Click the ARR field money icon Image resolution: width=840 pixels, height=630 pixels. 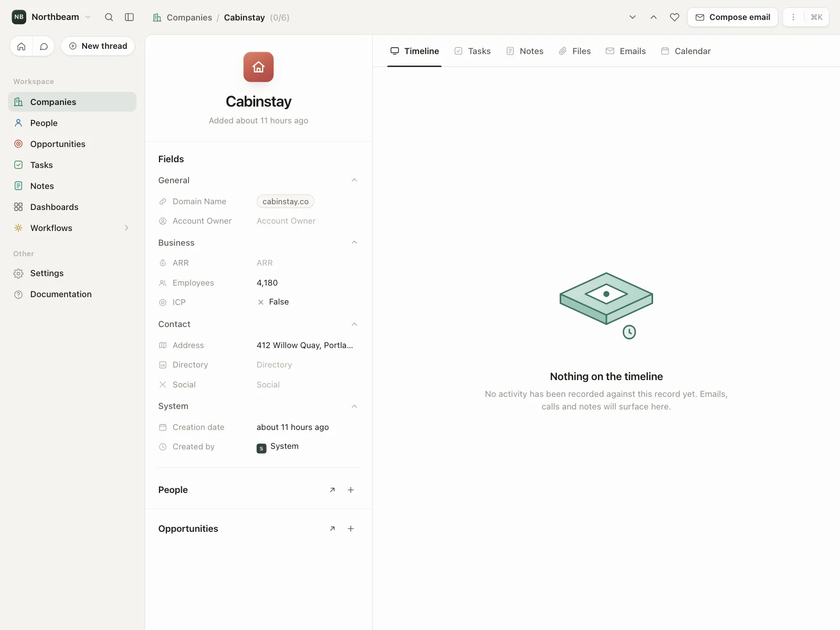tap(163, 263)
